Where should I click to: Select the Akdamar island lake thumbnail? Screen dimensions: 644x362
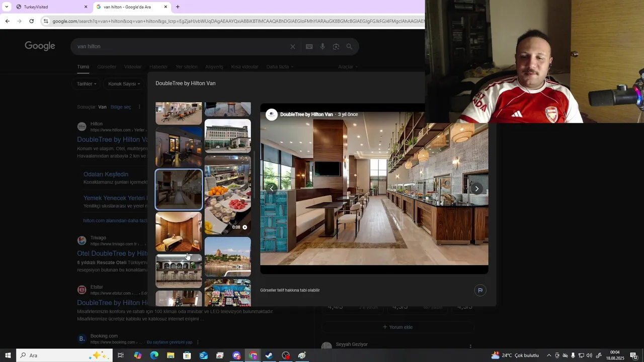pos(227,257)
